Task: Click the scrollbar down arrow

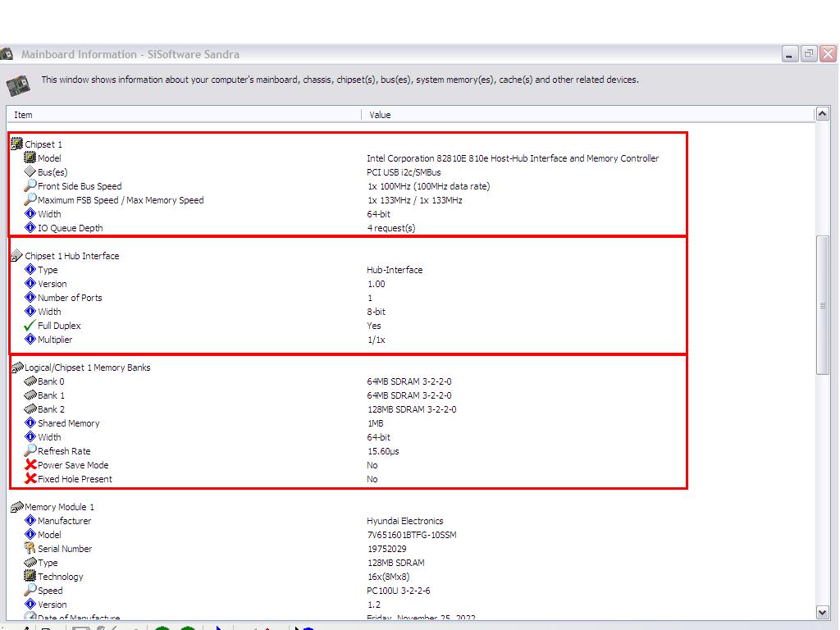Action: coord(822,612)
